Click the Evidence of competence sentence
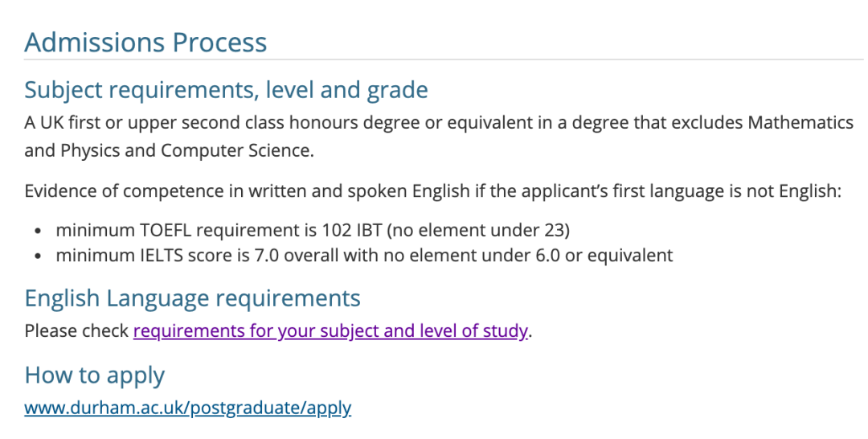Image resolution: width=868 pixels, height=439 pixels. tap(433, 191)
